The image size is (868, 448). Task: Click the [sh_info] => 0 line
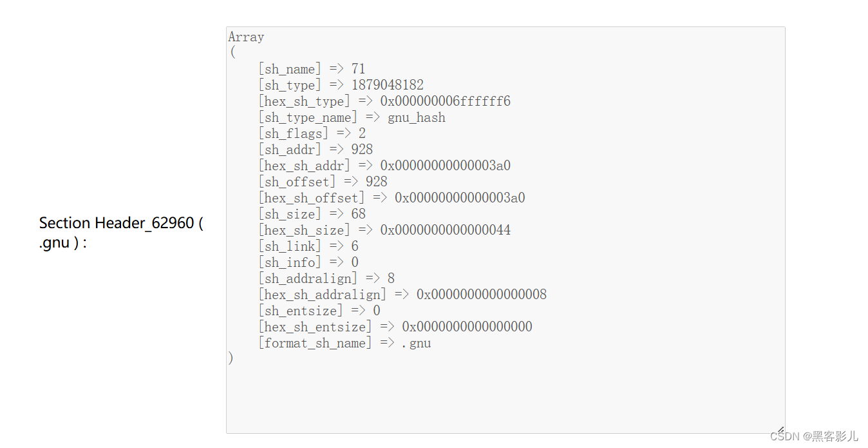tap(308, 262)
